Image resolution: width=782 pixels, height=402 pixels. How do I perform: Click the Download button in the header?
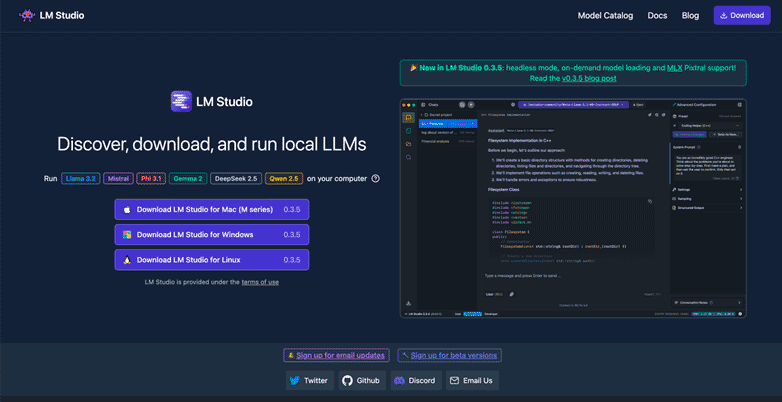click(742, 15)
